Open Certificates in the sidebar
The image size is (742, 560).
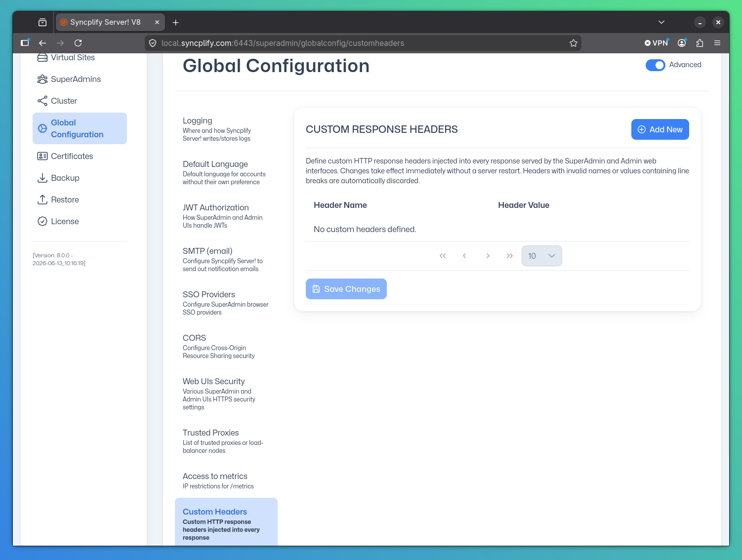[80, 156]
